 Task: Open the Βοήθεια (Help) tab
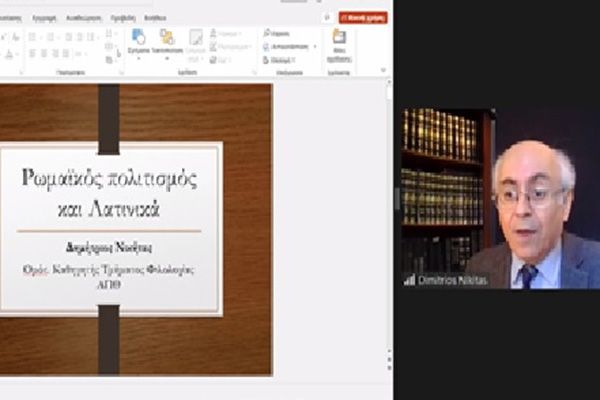(x=155, y=17)
